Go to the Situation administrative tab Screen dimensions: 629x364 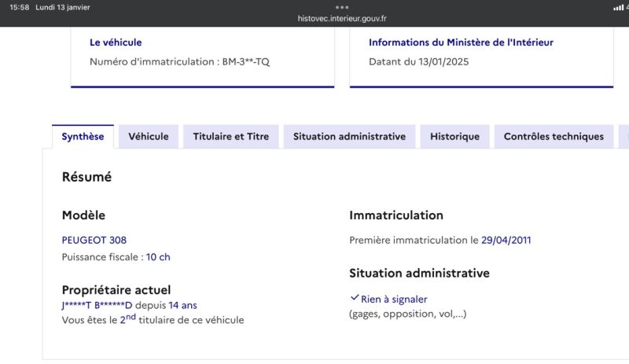coord(349,136)
